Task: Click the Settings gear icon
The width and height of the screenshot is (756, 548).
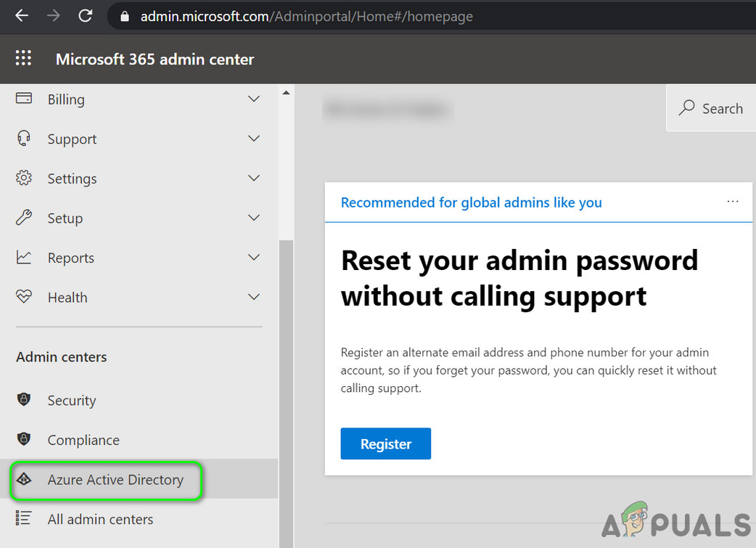Action: (x=24, y=179)
